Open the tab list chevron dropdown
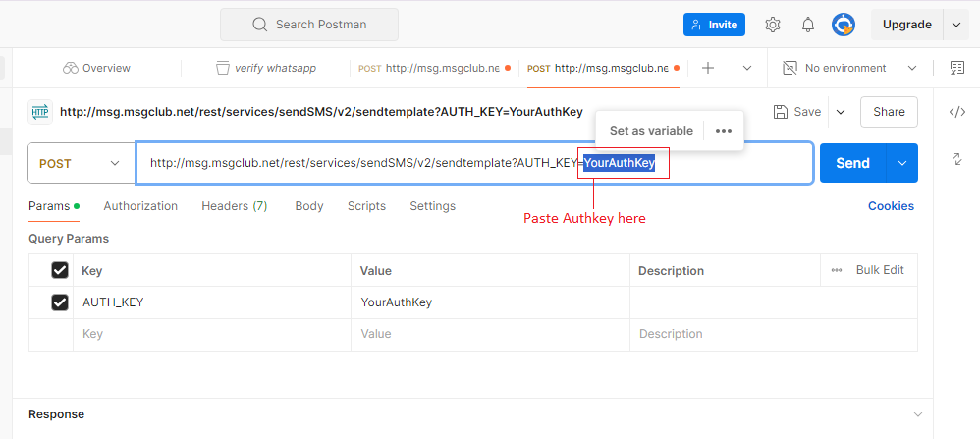This screenshot has width=980, height=439. (x=747, y=68)
